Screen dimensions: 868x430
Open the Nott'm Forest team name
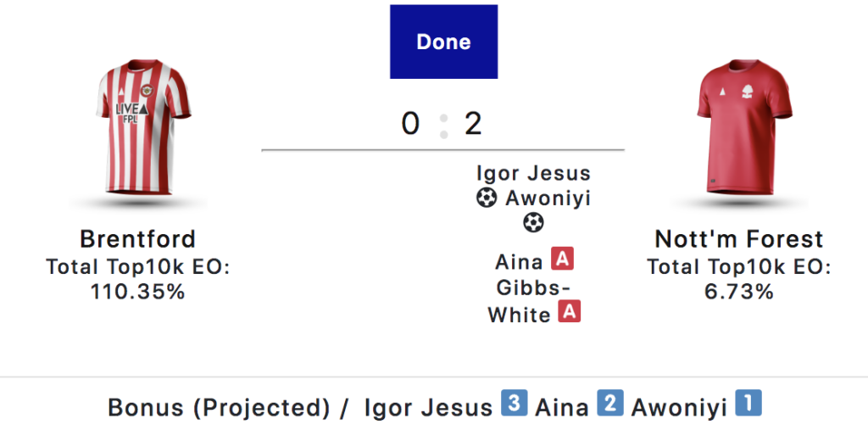[x=739, y=238]
